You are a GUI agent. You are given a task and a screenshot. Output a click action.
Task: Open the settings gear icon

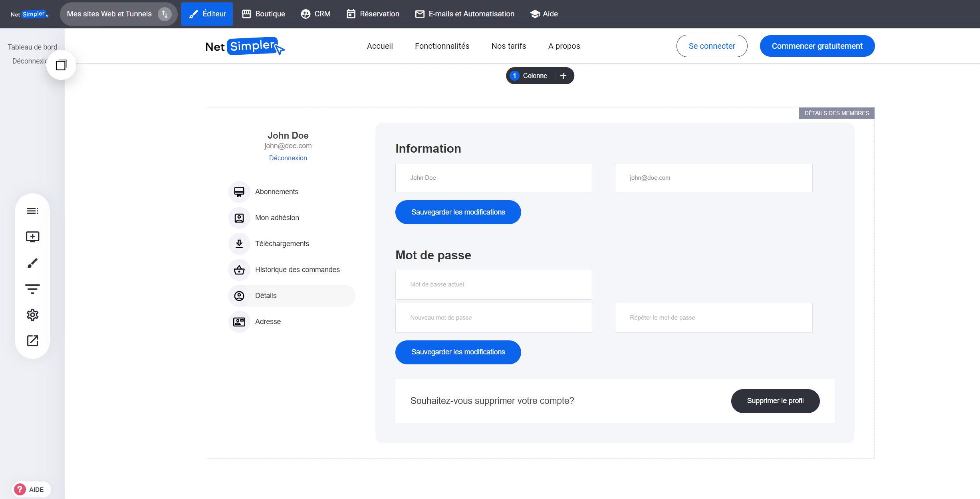pyautogui.click(x=32, y=315)
